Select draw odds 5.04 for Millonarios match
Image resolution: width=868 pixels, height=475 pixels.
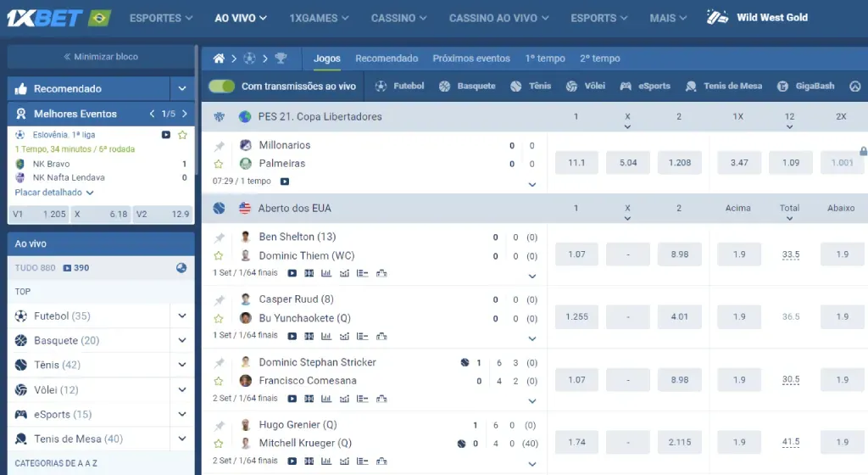(628, 163)
